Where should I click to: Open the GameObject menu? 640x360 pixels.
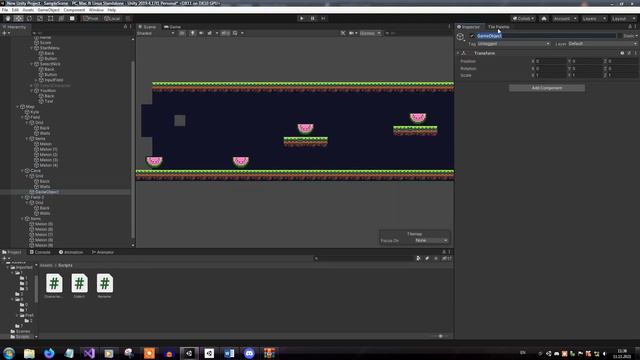[x=49, y=10]
